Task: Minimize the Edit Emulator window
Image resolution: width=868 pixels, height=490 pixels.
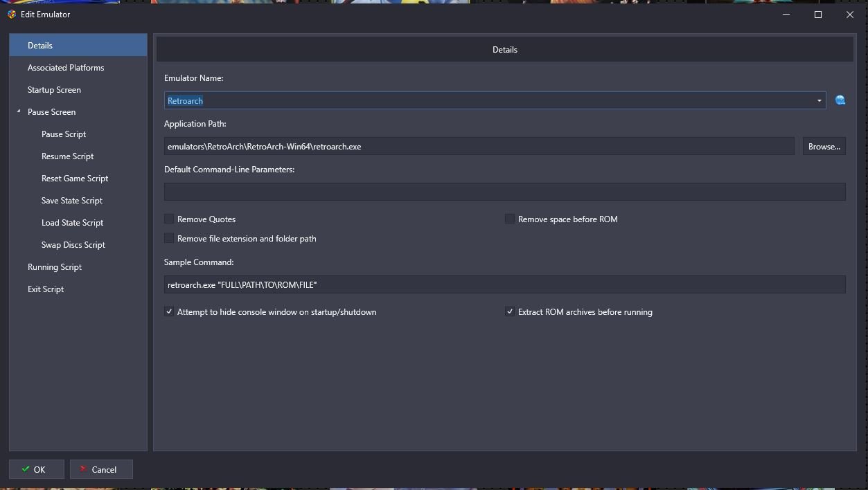Action: pos(786,15)
